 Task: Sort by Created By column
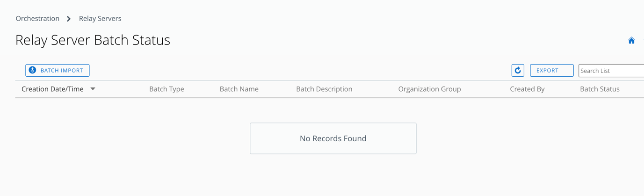click(527, 89)
